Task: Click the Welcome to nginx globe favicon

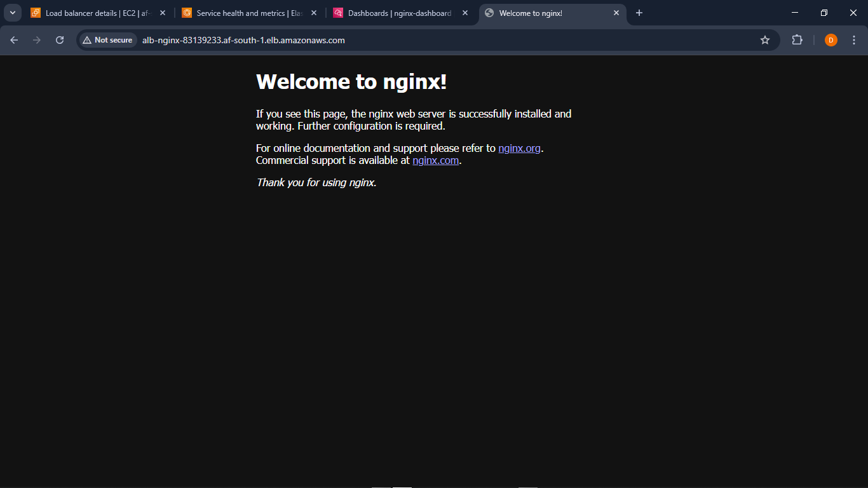Action: (489, 13)
